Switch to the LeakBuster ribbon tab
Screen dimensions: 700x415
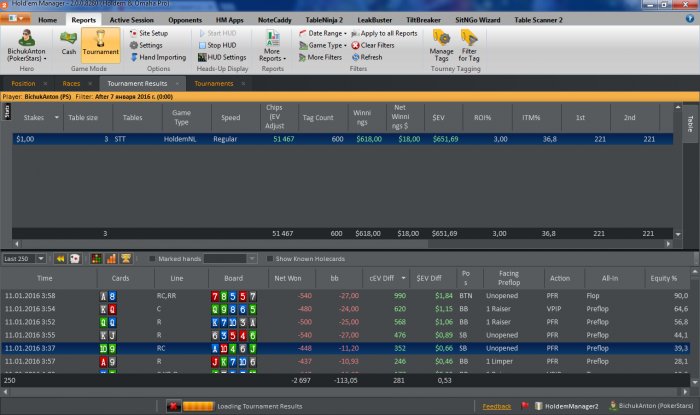click(375, 19)
